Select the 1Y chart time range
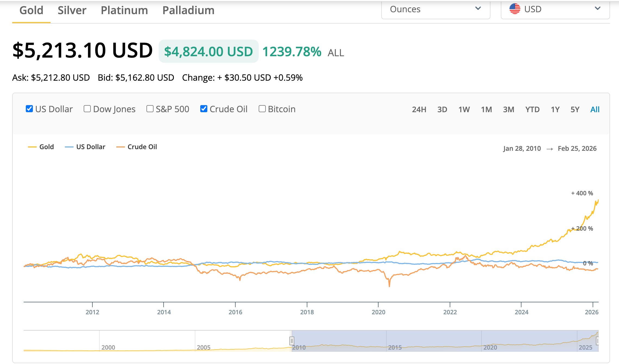 (555, 109)
